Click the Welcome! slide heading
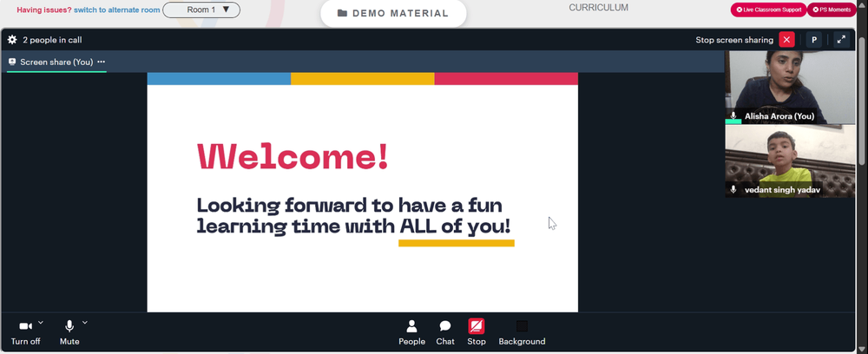868x354 pixels. (293, 156)
